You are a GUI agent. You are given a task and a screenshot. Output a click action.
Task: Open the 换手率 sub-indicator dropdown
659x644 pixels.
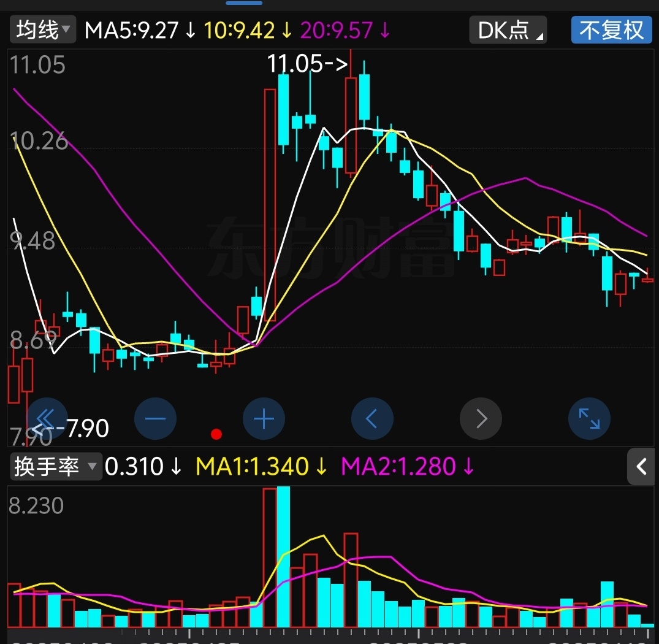pos(56,466)
